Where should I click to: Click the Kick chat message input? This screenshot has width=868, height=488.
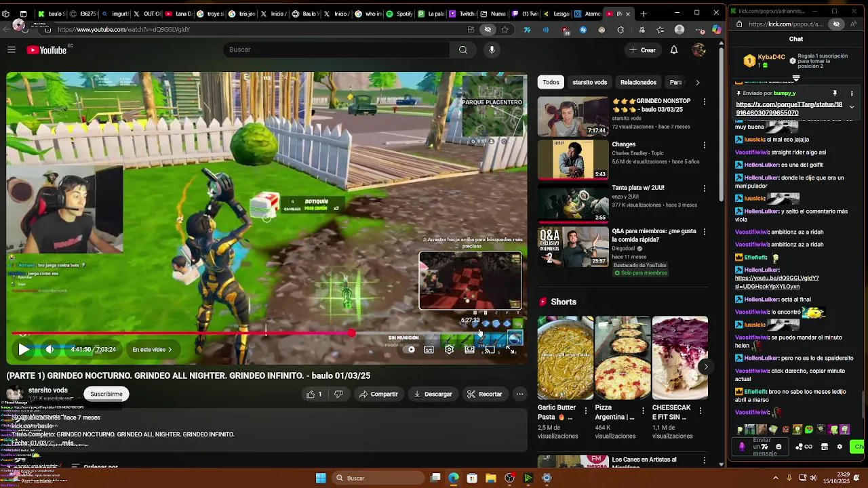tap(761, 447)
